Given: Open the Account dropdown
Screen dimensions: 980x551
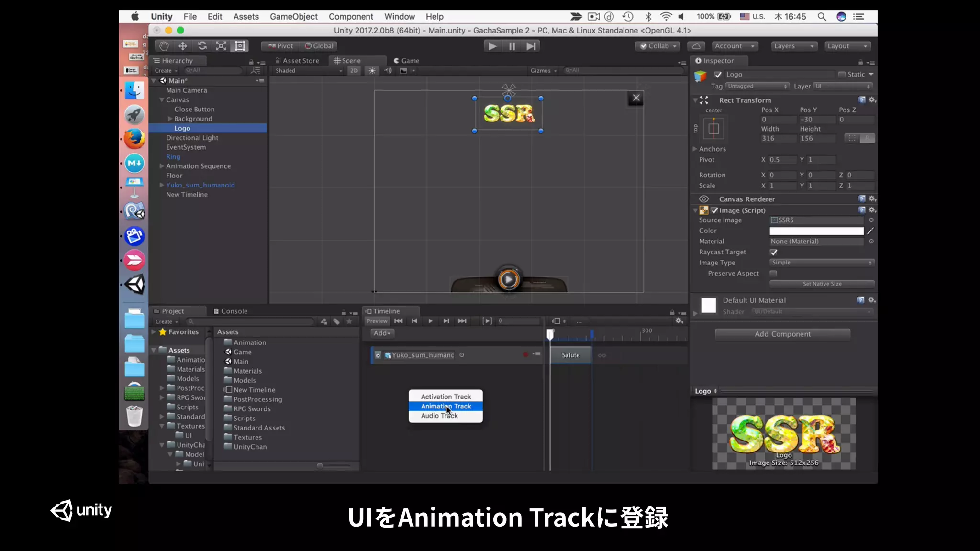Looking at the screenshot, I should [x=735, y=46].
